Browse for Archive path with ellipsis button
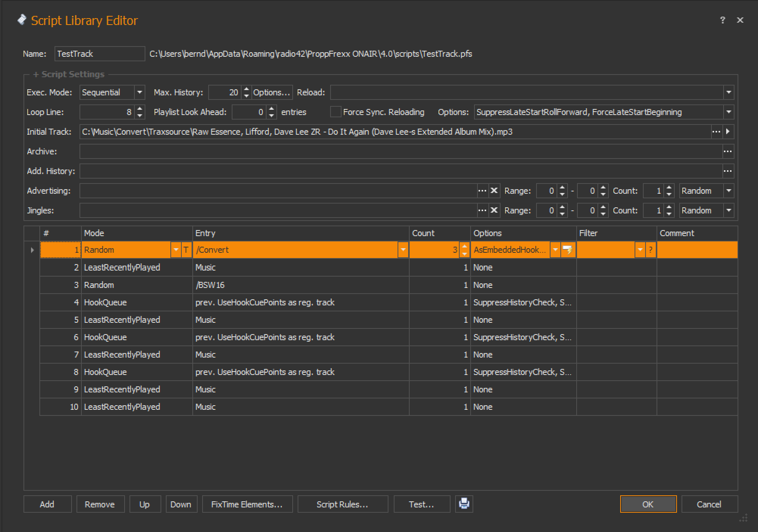 (x=728, y=151)
